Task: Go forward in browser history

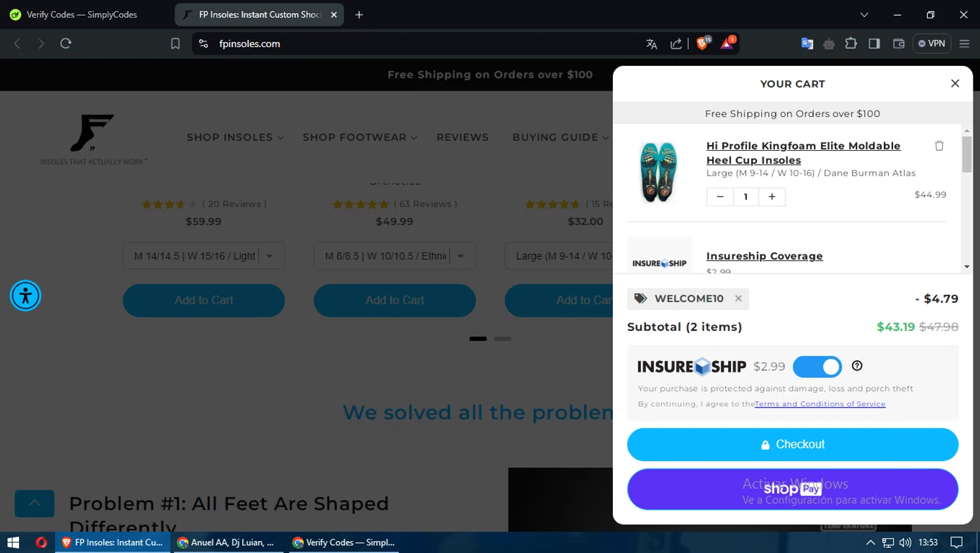Action: [41, 44]
